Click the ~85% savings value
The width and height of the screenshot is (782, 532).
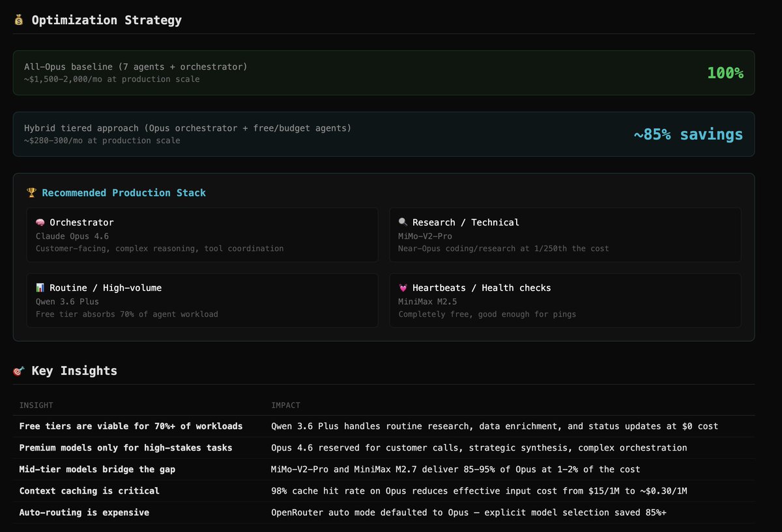point(688,134)
